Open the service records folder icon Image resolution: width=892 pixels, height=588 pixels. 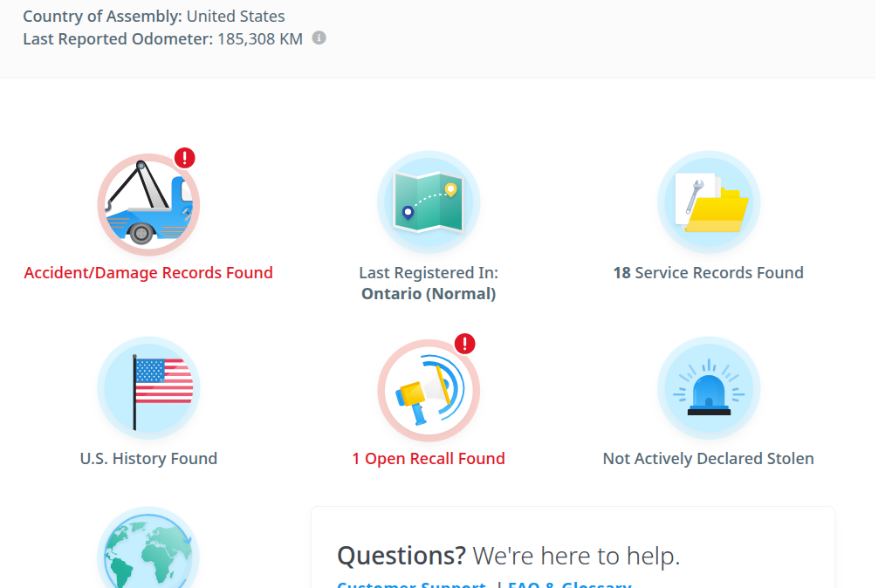pyautogui.click(x=709, y=202)
